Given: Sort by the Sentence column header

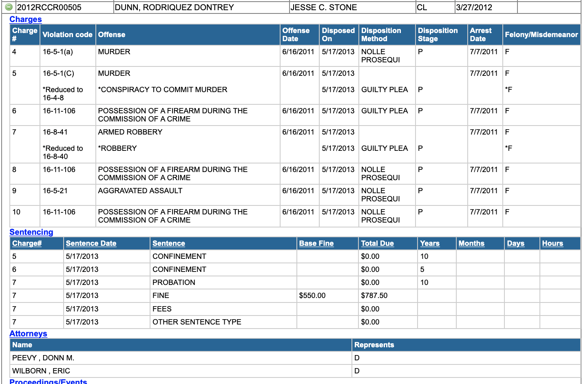Looking at the screenshot, I should tap(169, 243).
